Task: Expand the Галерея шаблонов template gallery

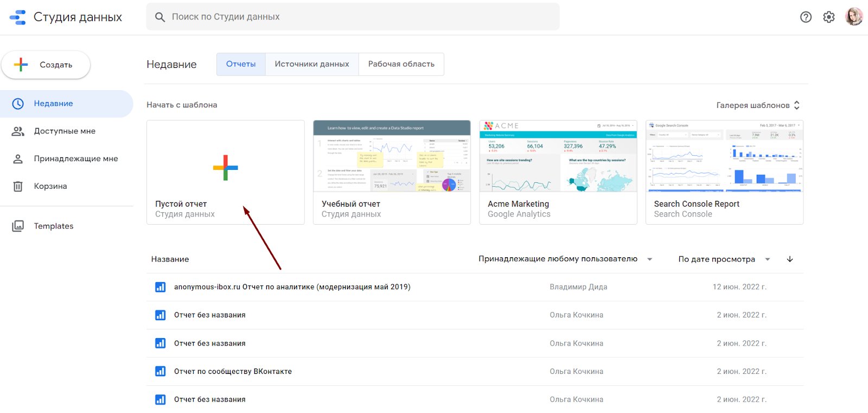Action: click(x=757, y=105)
